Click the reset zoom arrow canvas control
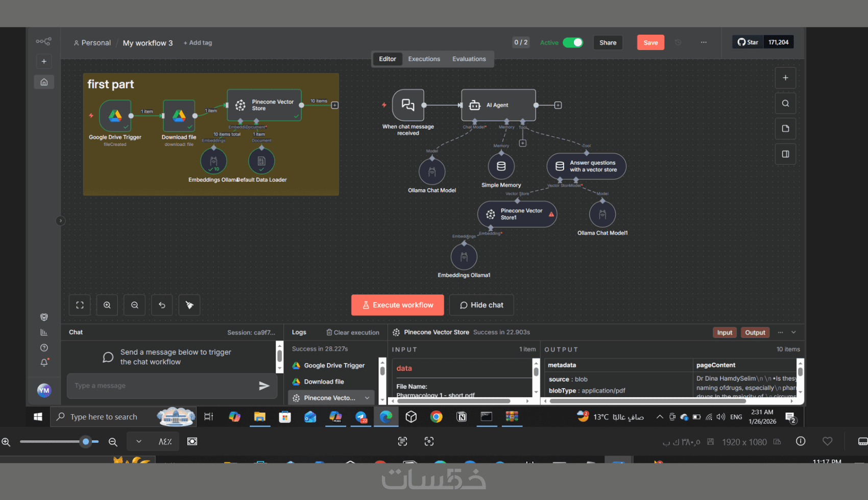The image size is (868, 500). coord(162,305)
